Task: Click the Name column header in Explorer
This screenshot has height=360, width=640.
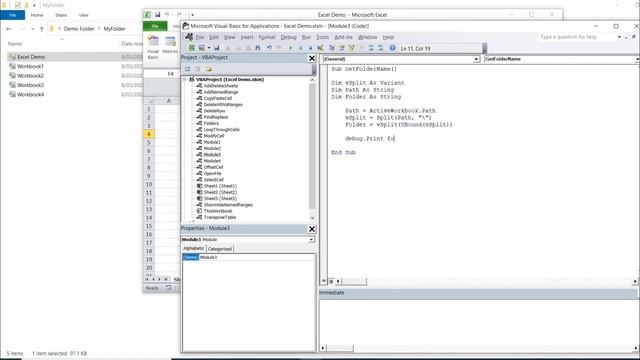Action: point(15,44)
